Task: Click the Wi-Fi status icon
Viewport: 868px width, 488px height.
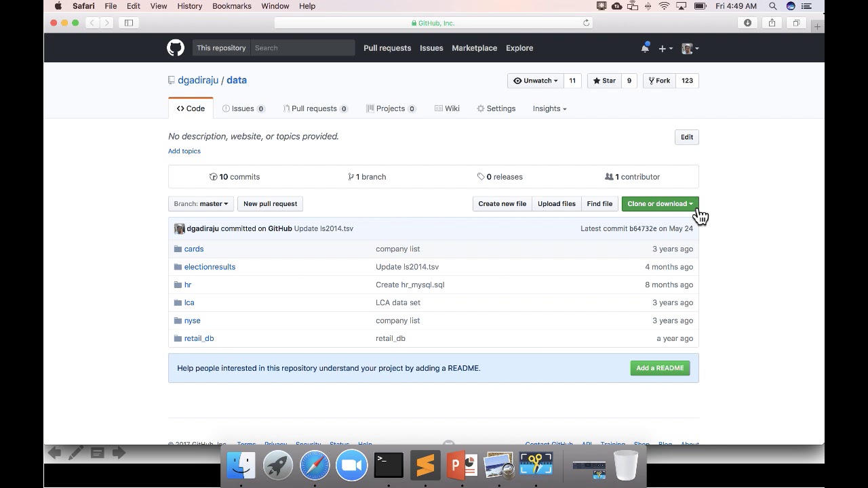Action: (x=665, y=6)
